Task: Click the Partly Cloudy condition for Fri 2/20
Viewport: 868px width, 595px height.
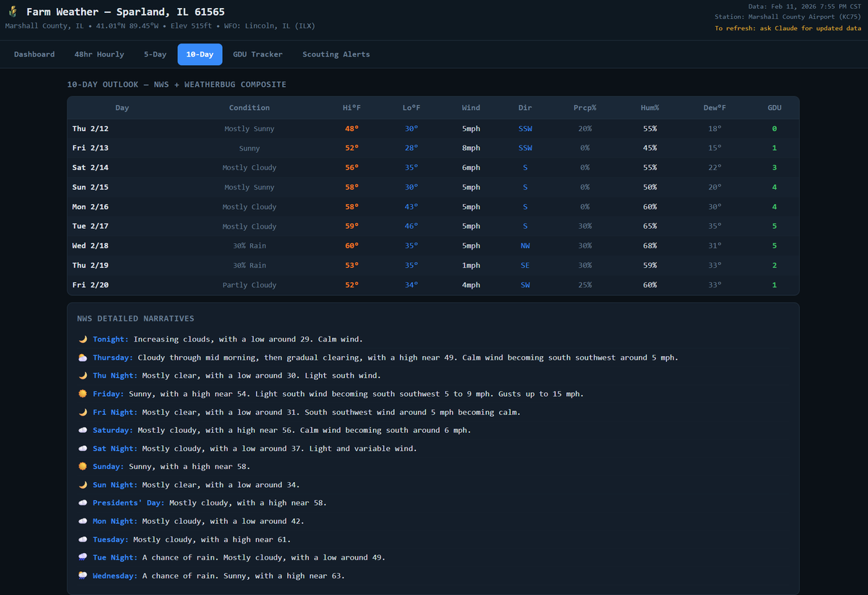Action: 250,285
